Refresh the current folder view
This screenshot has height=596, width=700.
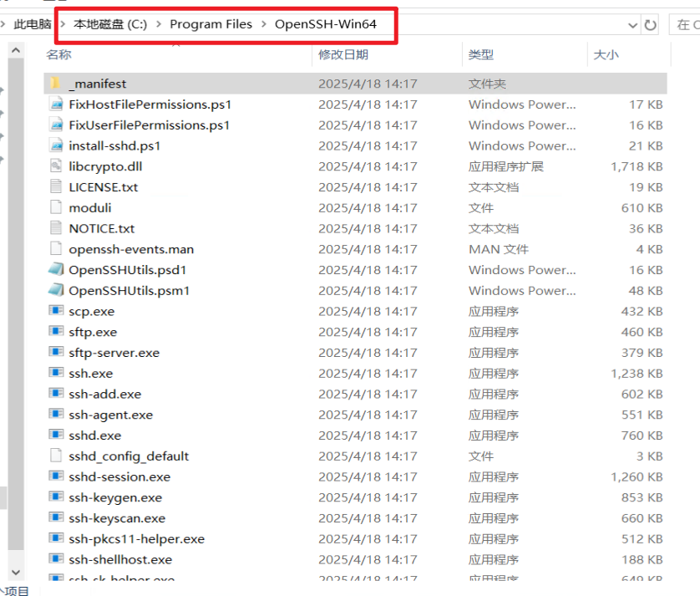651,25
